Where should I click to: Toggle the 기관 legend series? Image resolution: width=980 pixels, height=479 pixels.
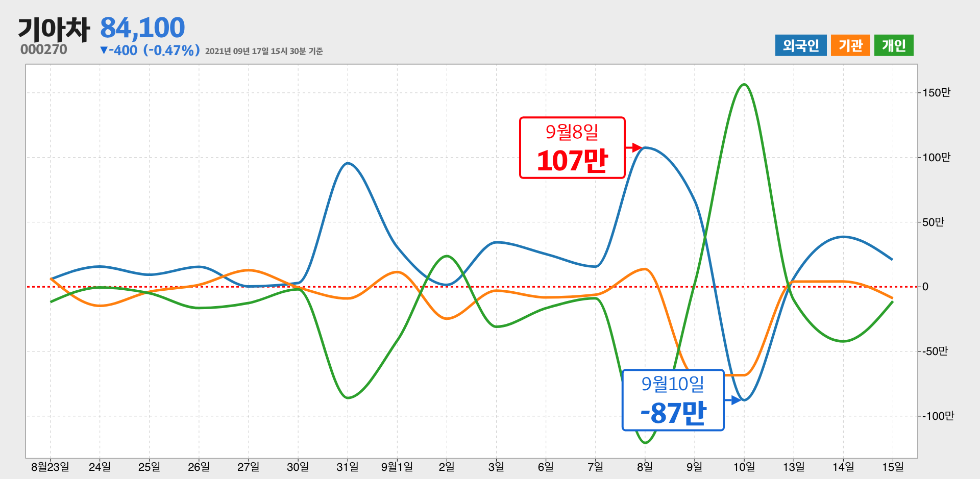coord(850,45)
